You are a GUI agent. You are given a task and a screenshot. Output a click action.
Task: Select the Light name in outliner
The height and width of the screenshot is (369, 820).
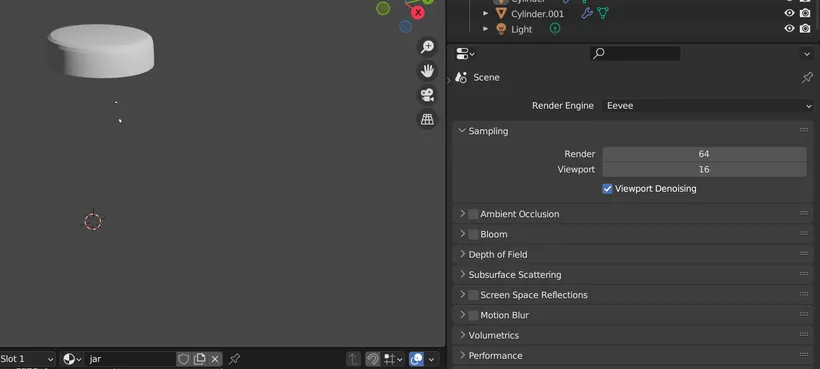(x=521, y=30)
